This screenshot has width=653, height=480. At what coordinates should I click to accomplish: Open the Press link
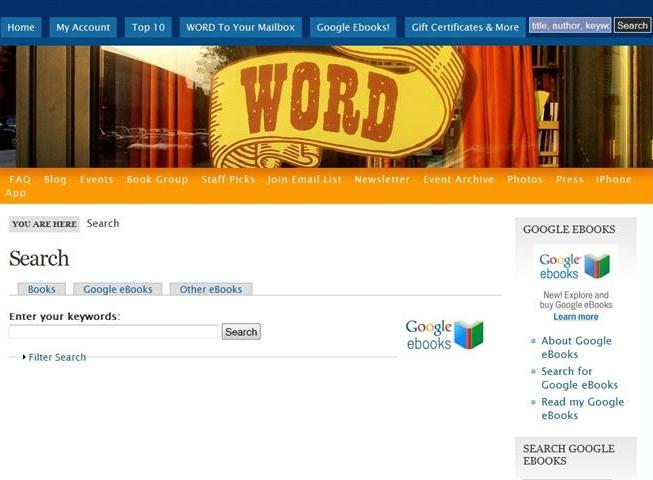point(569,179)
